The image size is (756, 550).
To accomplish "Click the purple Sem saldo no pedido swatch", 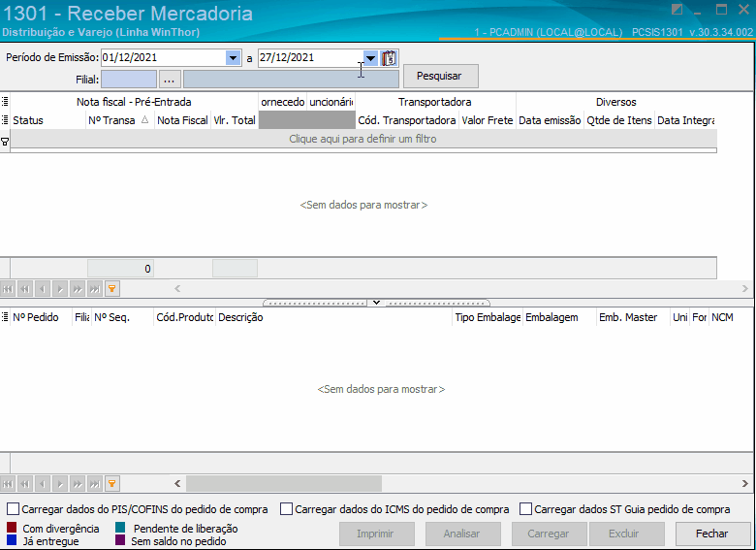I will (120, 540).
